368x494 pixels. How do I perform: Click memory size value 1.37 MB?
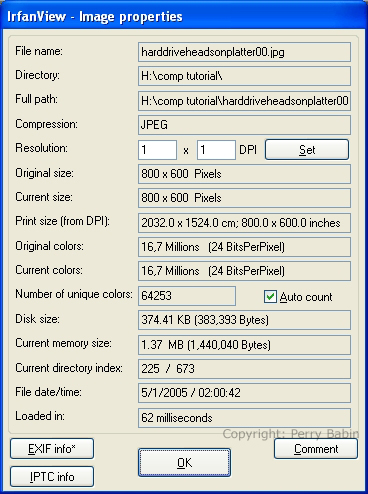[x=244, y=345]
